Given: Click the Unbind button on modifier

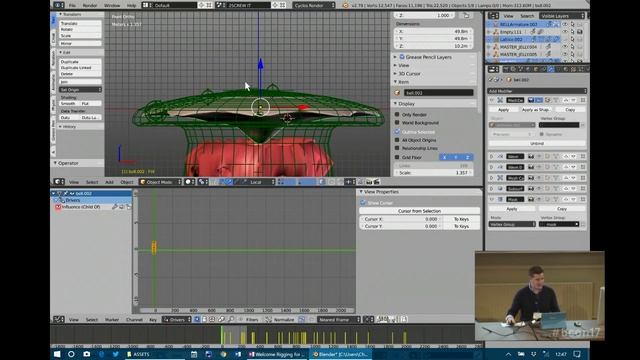Looking at the screenshot, I should click(537, 144).
